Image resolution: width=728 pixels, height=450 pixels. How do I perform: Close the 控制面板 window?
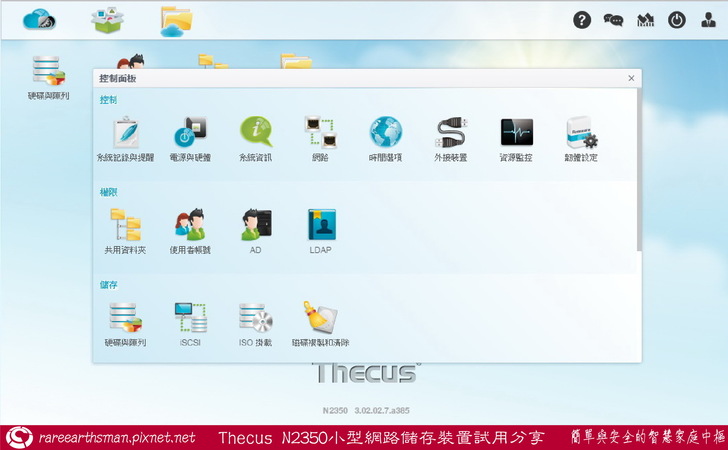click(x=631, y=78)
